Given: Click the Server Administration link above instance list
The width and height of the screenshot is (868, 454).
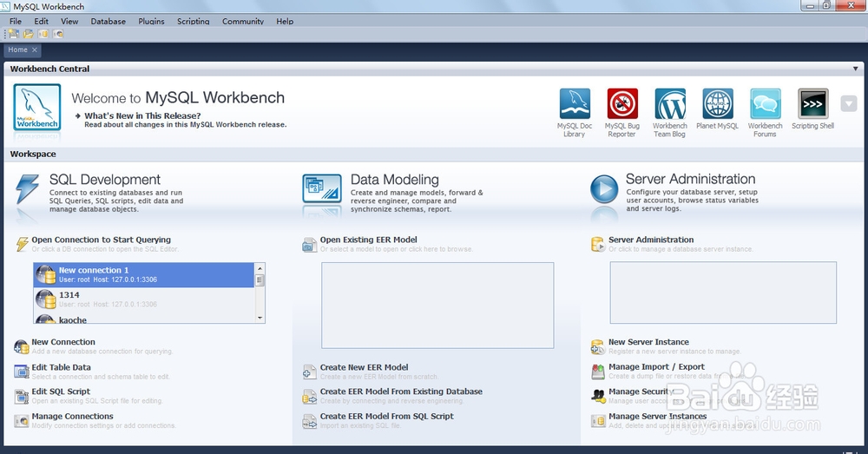Looking at the screenshot, I should (651, 240).
